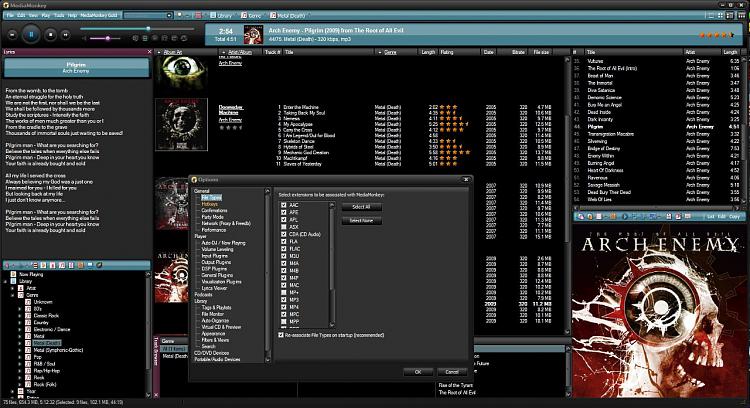Open the Volume Leveling options page
Viewport: 750px width, 408px height.
(217, 249)
